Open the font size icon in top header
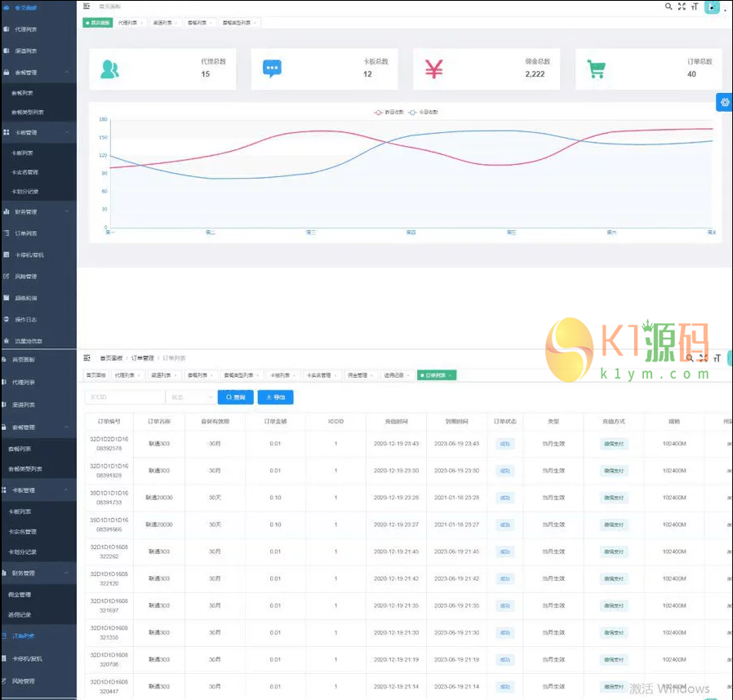Image resolution: width=733 pixels, height=700 pixels. pos(695,7)
